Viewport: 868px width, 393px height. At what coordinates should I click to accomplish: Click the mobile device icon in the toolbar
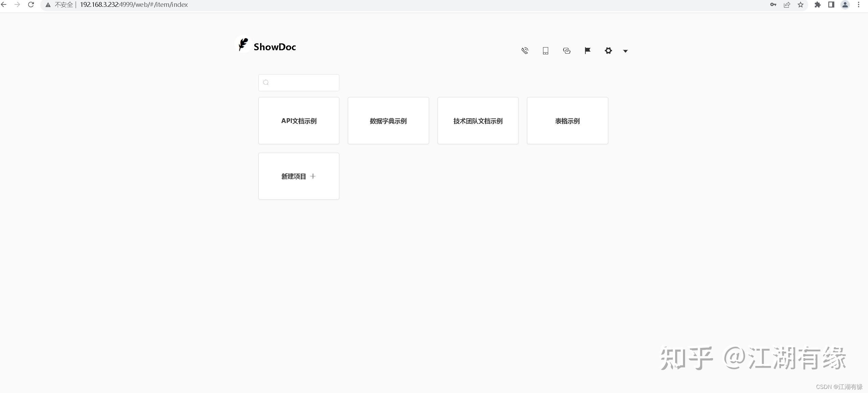[x=545, y=50]
